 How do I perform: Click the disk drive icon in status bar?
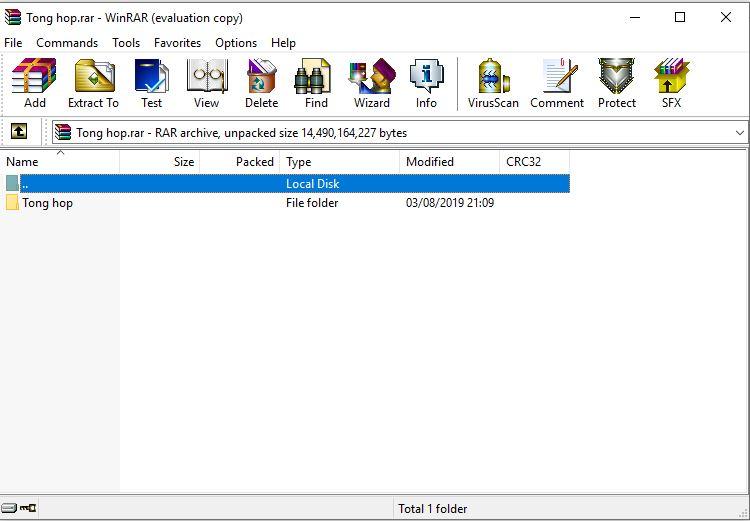[x=9, y=508]
